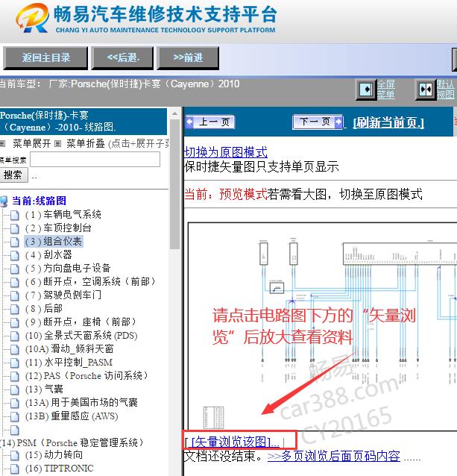Image resolution: width=457 pixels, height=476 pixels.
Task: Click the left panel scrollbar thumb
Action: coord(174,184)
